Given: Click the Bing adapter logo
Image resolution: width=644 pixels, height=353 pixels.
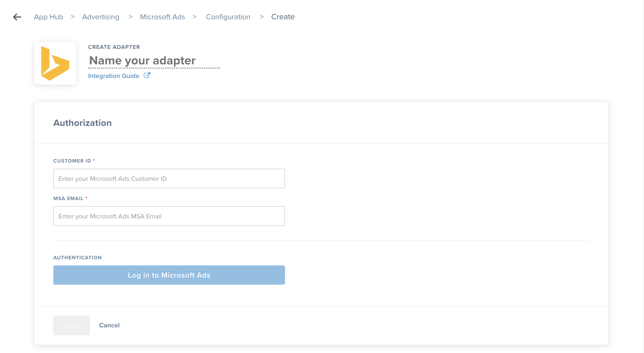Looking at the screenshot, I should [55, 63].
